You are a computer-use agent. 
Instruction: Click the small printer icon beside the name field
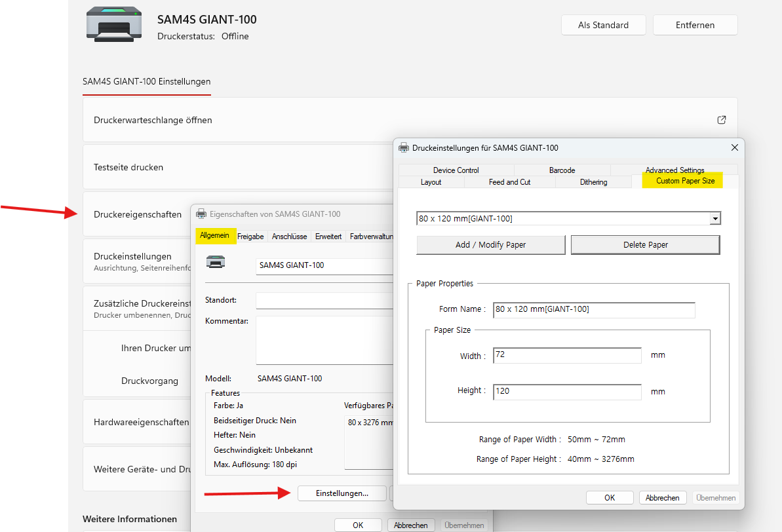[x=216, y=261]
